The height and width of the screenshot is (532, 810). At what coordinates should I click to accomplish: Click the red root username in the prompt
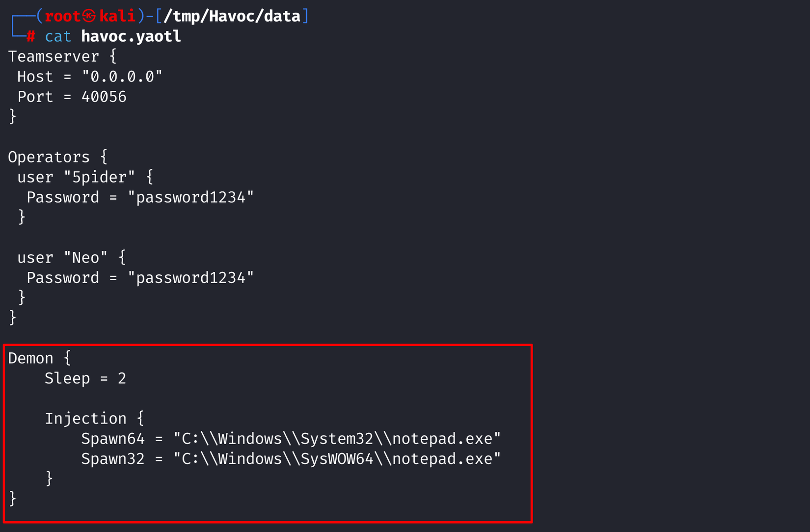pos(62,16)
